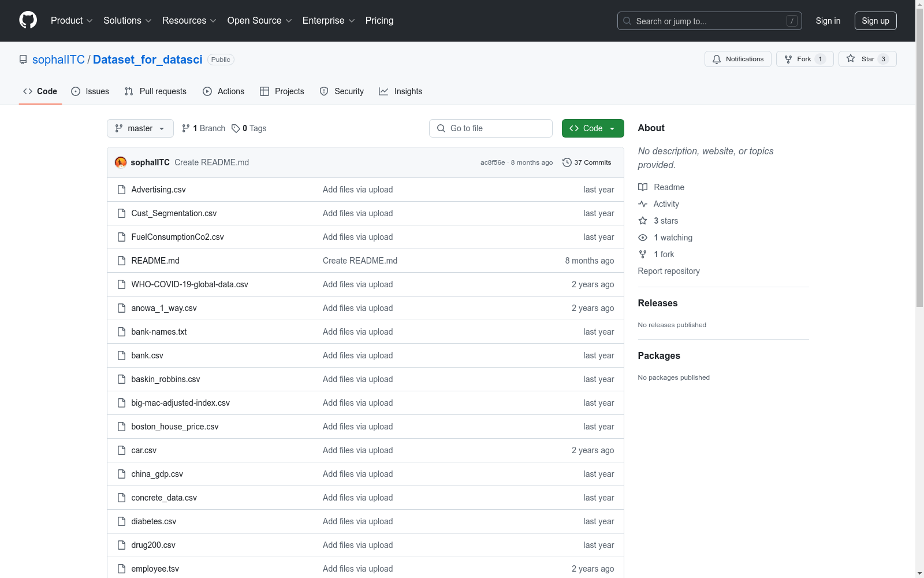The height and width of the screenshot is (578, 924).
Task: Open the README.md file
Action: pos(155,261)
